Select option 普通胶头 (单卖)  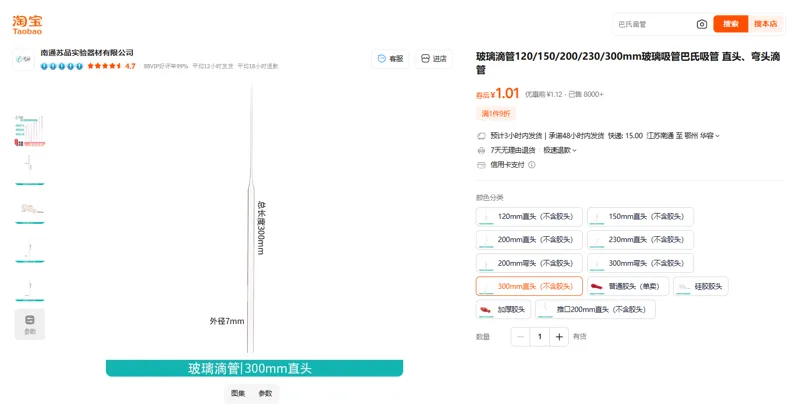(x=628, y=286)
